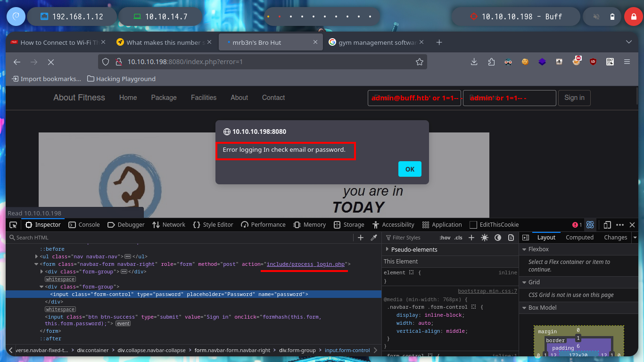Open the Memory panel

[x=309, y=225]
